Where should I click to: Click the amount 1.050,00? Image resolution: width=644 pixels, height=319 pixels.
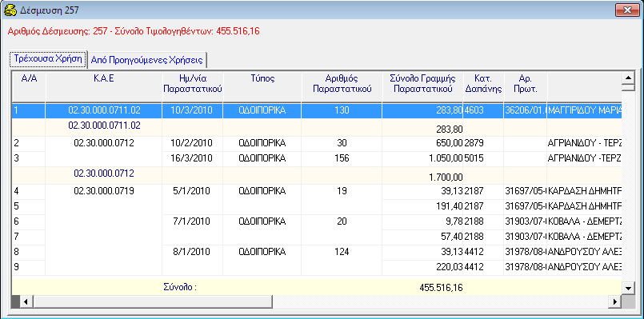(446, 158)
